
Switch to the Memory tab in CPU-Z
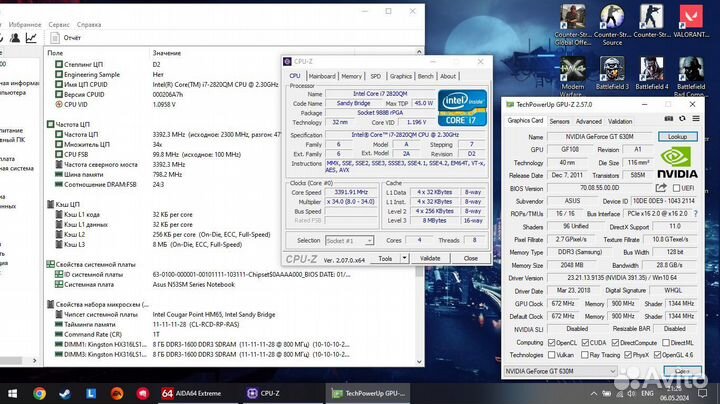click(x=351, y=76)
